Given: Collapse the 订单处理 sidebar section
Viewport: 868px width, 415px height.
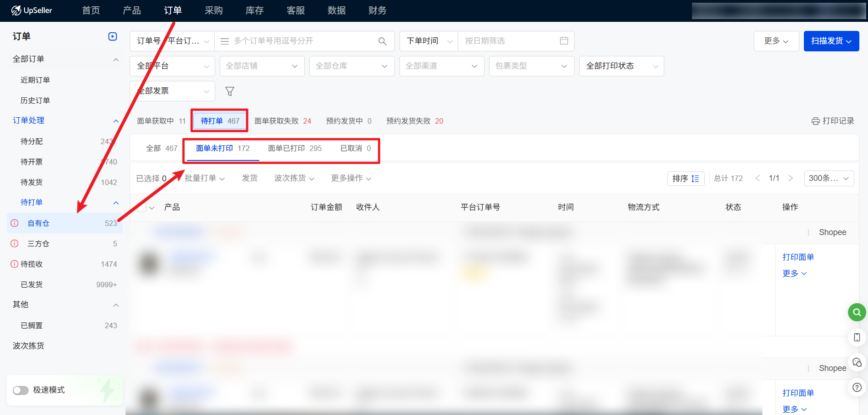Looking at the screenshot, I should [x=116, y=121].
